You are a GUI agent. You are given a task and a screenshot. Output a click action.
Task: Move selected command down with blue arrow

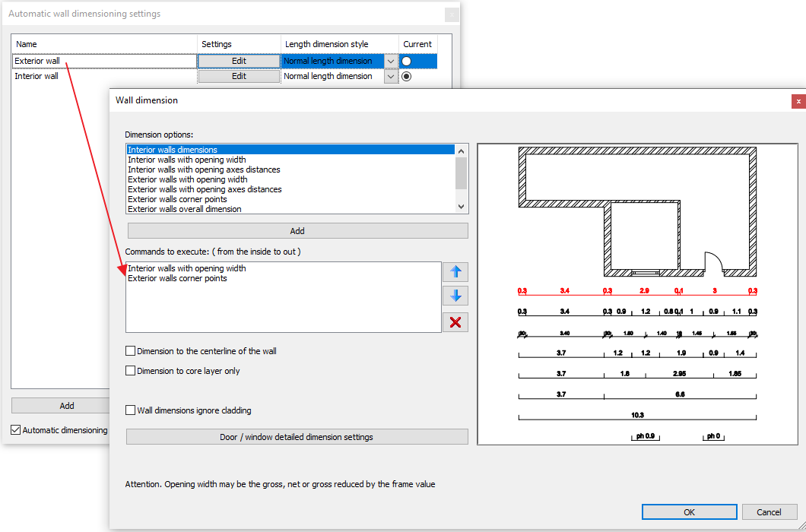(455, 296)
